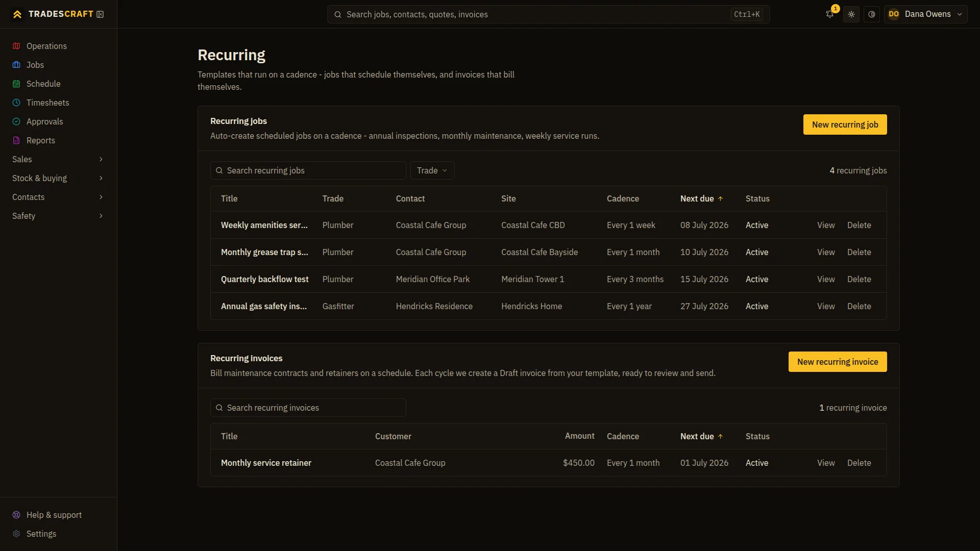The image size is (980, 551).
Task: View the Weekly amenities service job
Action: [x=826, y=225]
